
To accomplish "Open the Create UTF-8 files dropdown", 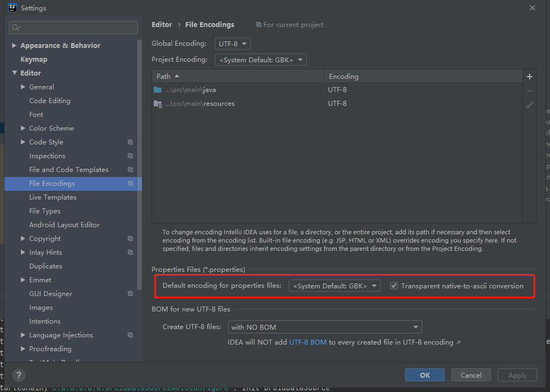I will click(325, 327).
